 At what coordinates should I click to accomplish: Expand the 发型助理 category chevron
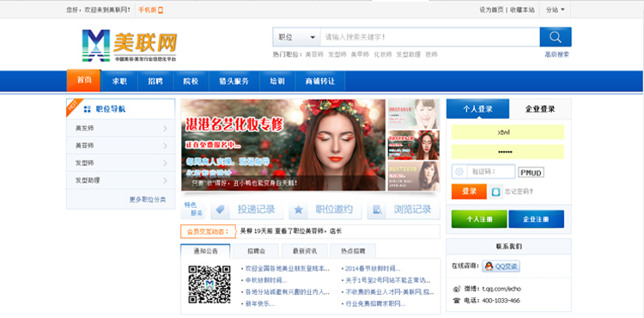(x=165, y=180)
